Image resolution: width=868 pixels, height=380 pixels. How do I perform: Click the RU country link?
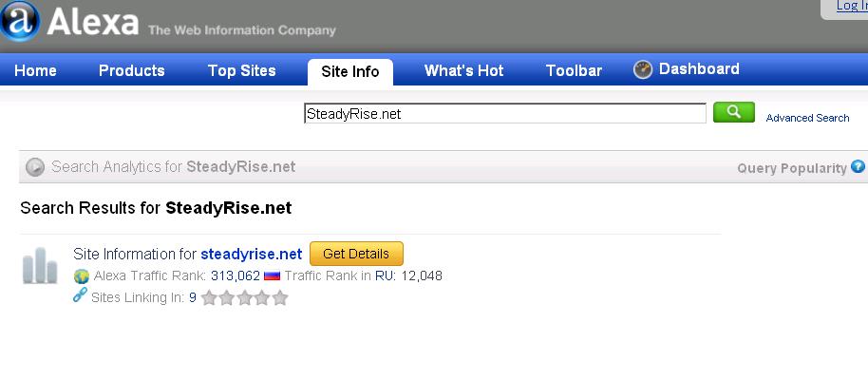pyautogui.click(x=384, y=276)
